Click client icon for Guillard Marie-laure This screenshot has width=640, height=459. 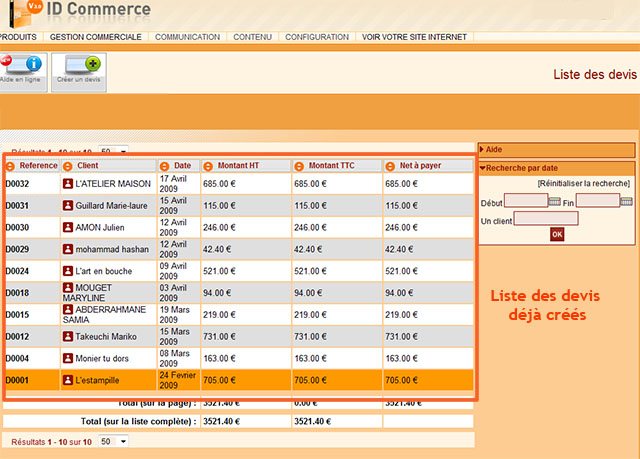(68, 205)
